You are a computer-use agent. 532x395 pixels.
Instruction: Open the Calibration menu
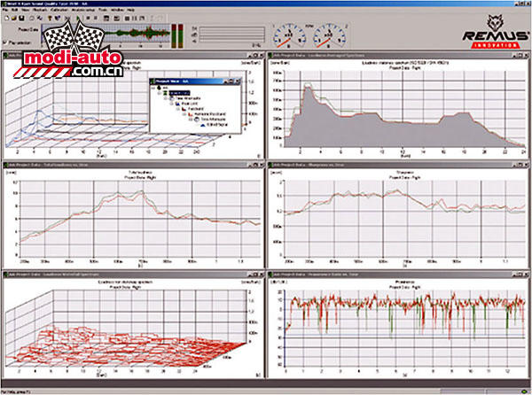coord(59,10)
